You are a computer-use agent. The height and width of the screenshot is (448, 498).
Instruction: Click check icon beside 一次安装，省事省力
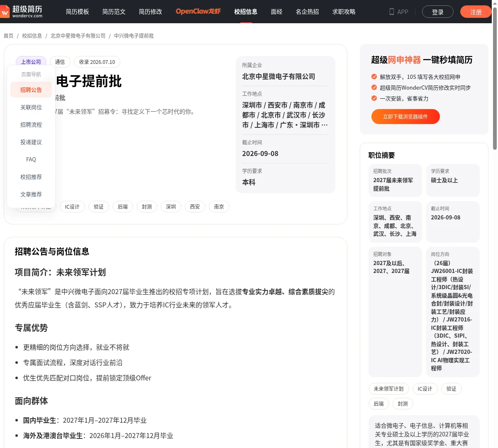(x=374, y=98)
